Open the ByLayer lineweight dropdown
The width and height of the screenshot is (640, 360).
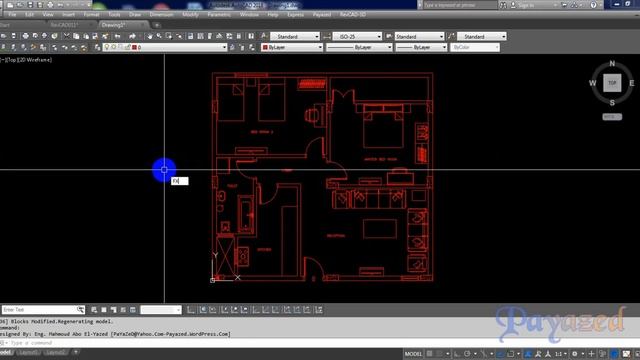click(x=421, y=47)
